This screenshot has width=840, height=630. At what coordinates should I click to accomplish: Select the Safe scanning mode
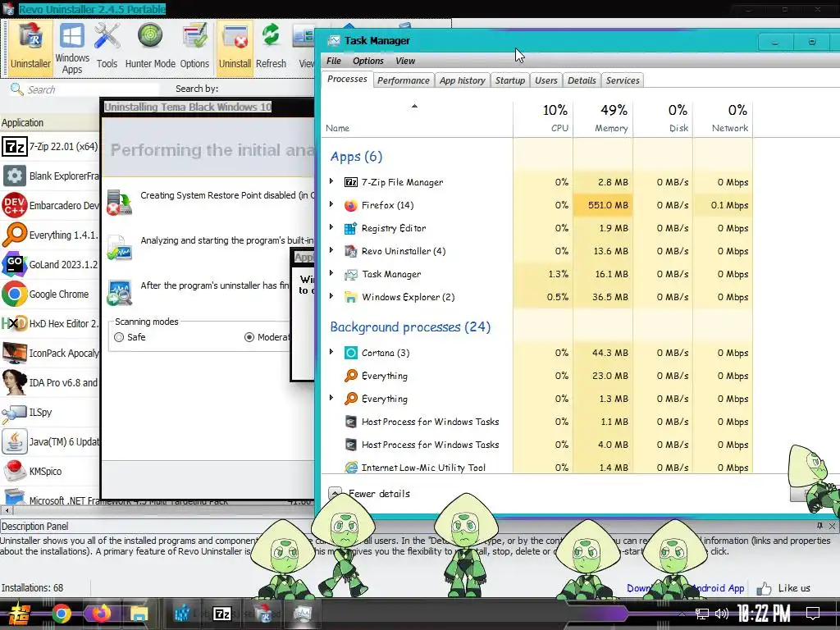pyautogui.click(x=130, y=337)
